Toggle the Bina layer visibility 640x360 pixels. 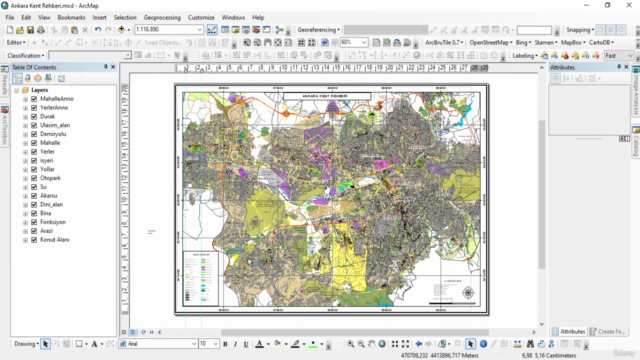coord(34,213)
